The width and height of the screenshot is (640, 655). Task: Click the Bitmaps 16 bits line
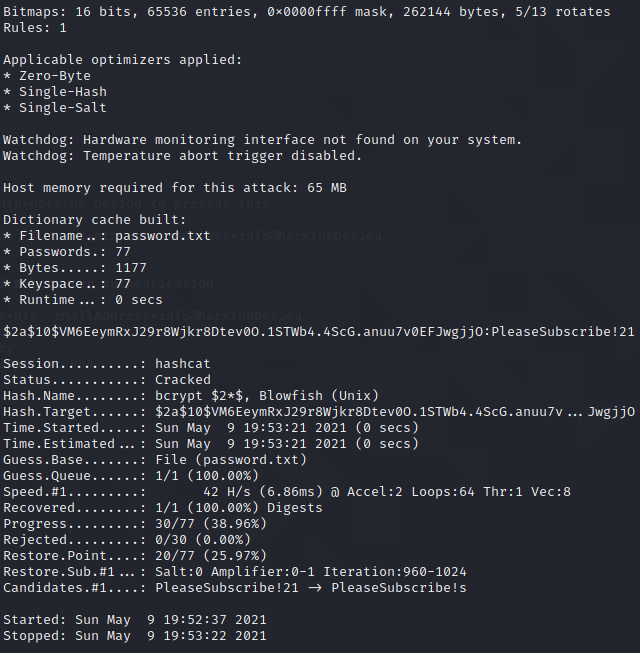[307, 12]
